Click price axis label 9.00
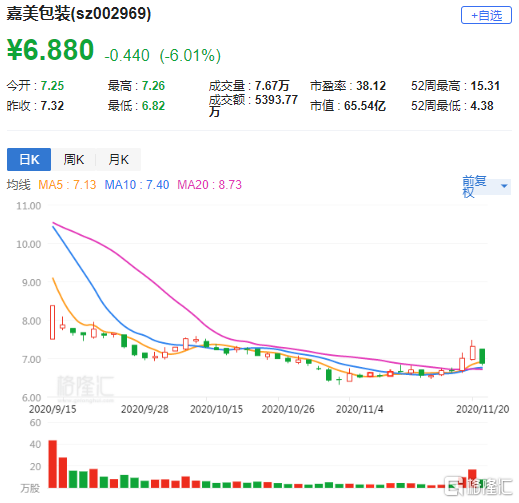 pos(31,283)
